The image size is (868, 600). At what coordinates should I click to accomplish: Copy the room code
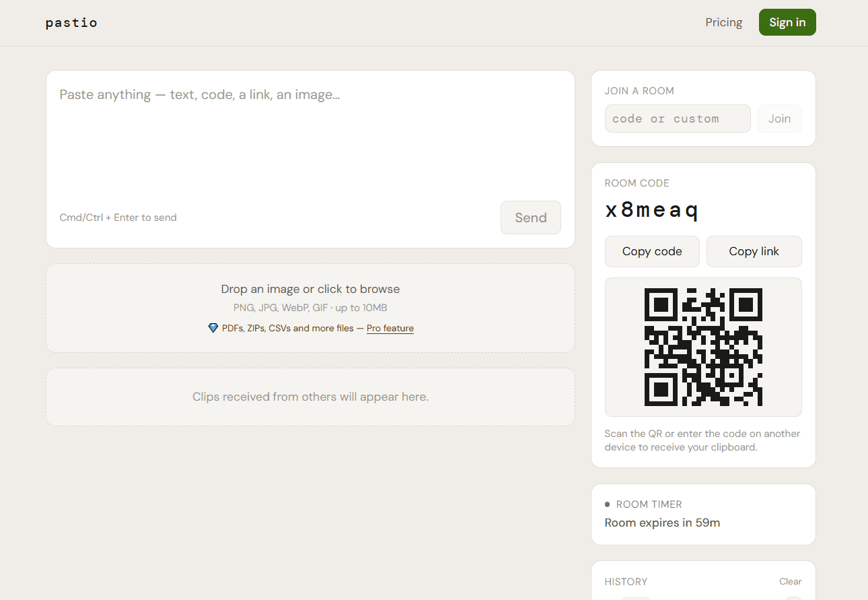coord(652,251)
